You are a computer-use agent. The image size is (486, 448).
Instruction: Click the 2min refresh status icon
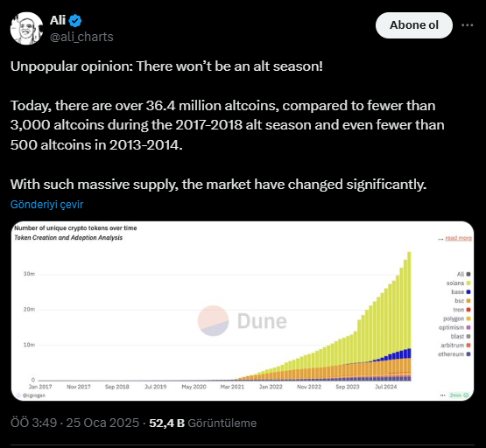tap(466, 395)
